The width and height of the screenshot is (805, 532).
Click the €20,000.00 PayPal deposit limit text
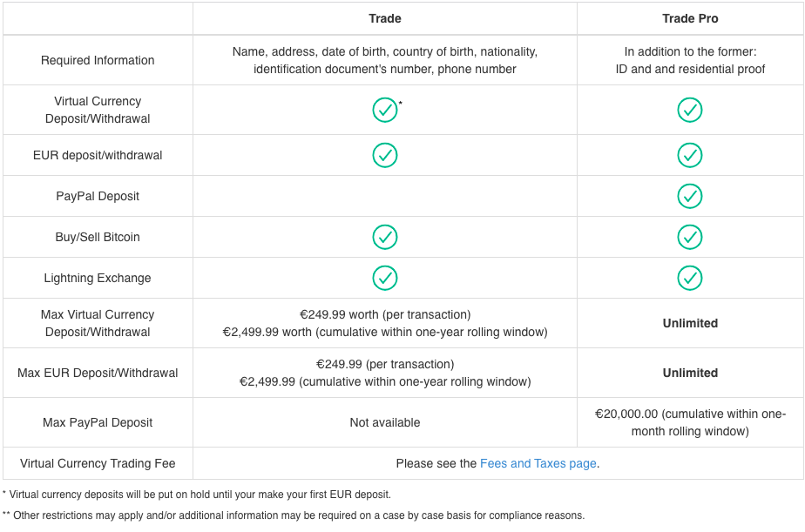690,422
